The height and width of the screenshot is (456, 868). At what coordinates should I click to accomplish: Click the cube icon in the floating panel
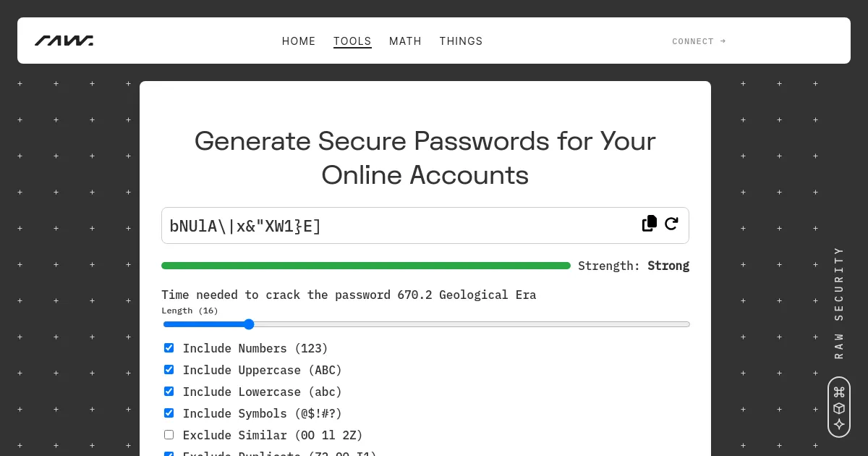tap(839, 408)
